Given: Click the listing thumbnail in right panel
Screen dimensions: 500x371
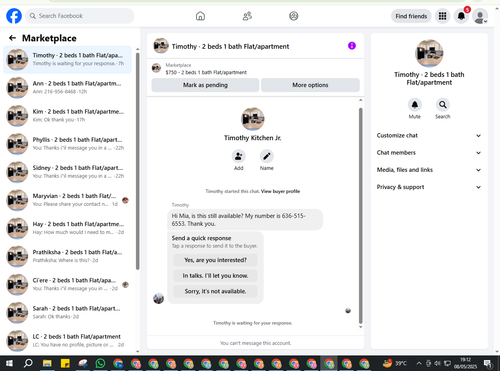Looking at the screenshot, I should click(x=429, y=53).
